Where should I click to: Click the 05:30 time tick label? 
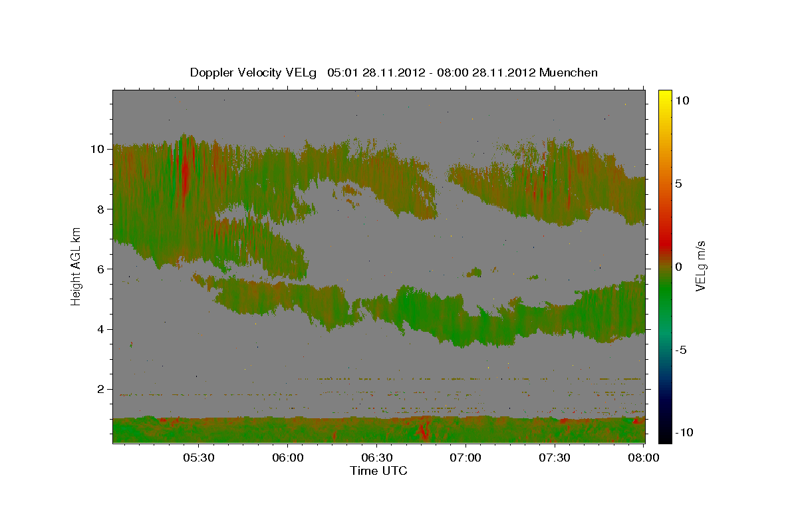199,458
